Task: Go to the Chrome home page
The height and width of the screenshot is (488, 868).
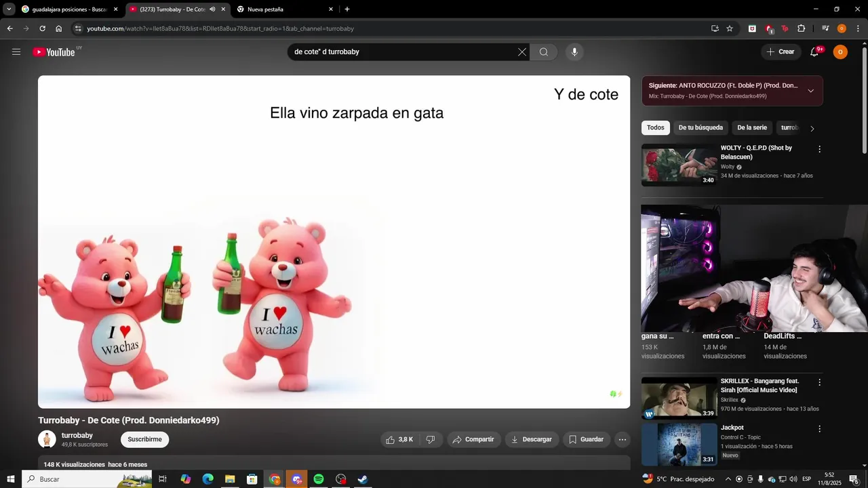Action: 59,28
